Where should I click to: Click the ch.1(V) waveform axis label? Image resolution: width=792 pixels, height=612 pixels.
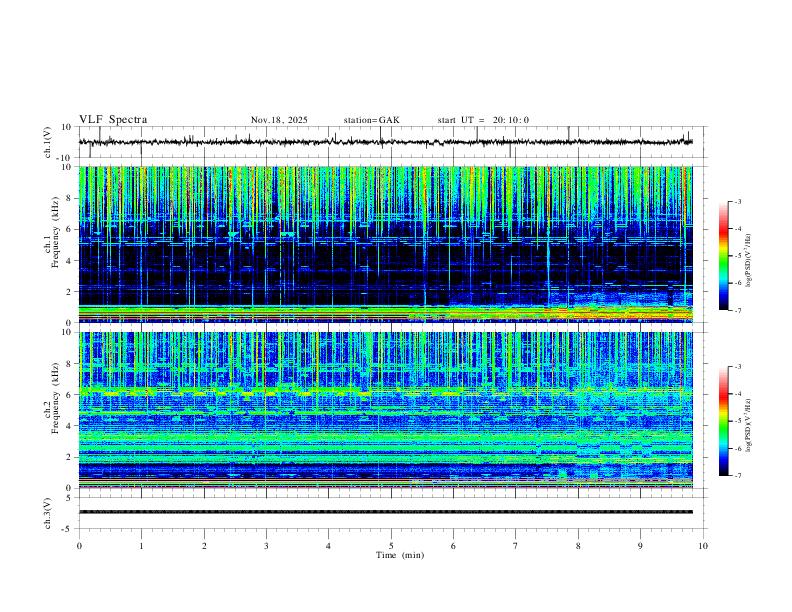(x=48, y=142)
